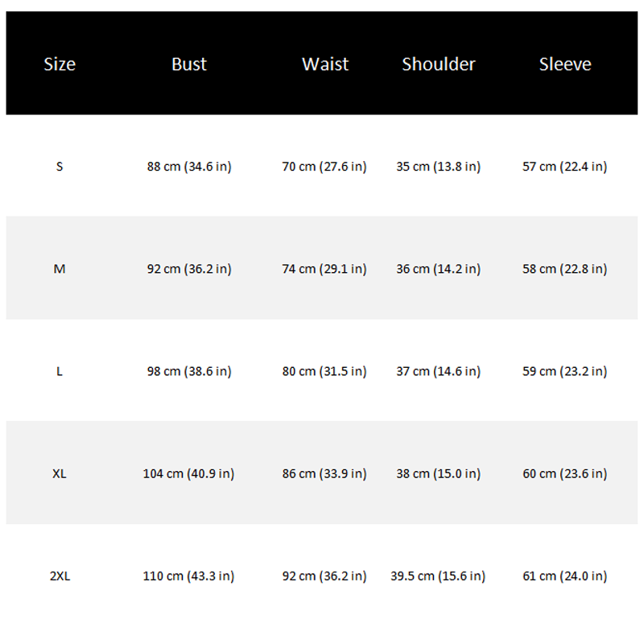The image size is (644, 644).
Task: Click the Bust column header
Action: (189, 64)
